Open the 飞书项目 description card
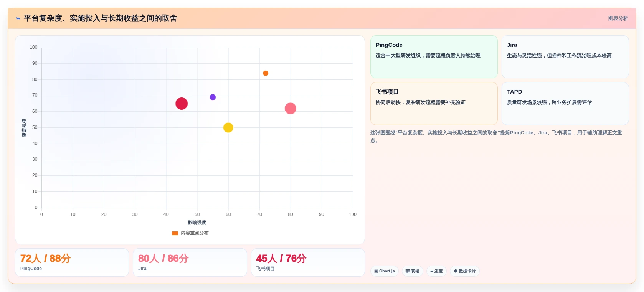 (x=434, y=104)
